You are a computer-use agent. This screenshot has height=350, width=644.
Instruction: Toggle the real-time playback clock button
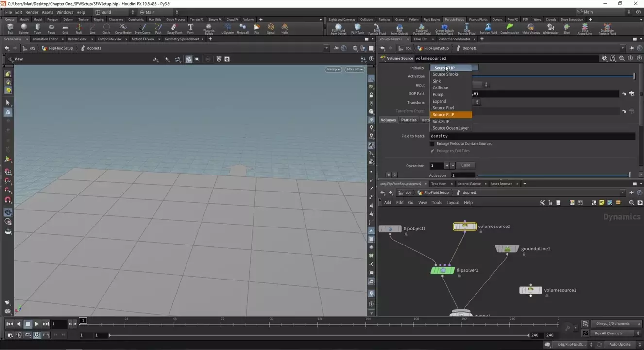click(36, 335)
